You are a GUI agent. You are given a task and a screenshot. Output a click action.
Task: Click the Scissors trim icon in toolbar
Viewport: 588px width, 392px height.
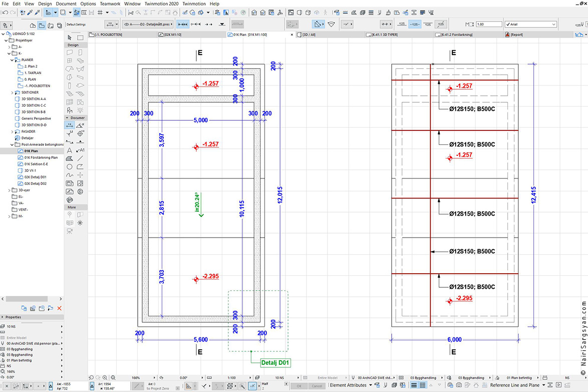131,13
